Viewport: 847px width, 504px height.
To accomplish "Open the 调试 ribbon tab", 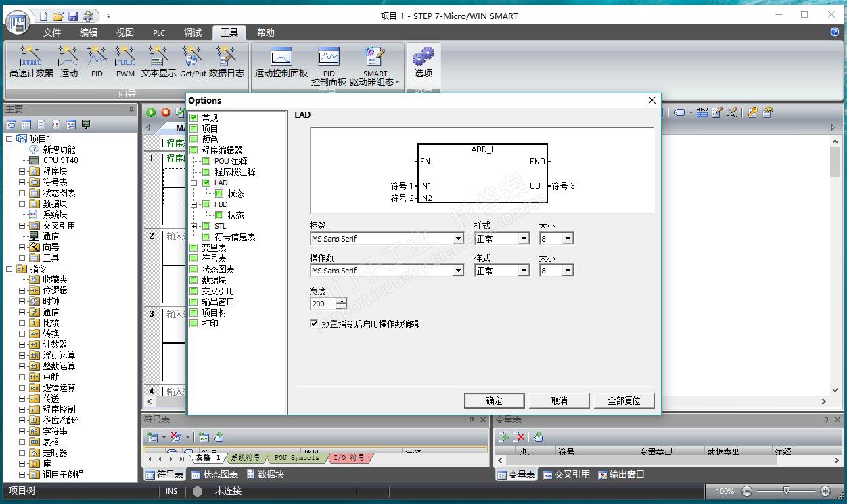I will click(193, 32).
